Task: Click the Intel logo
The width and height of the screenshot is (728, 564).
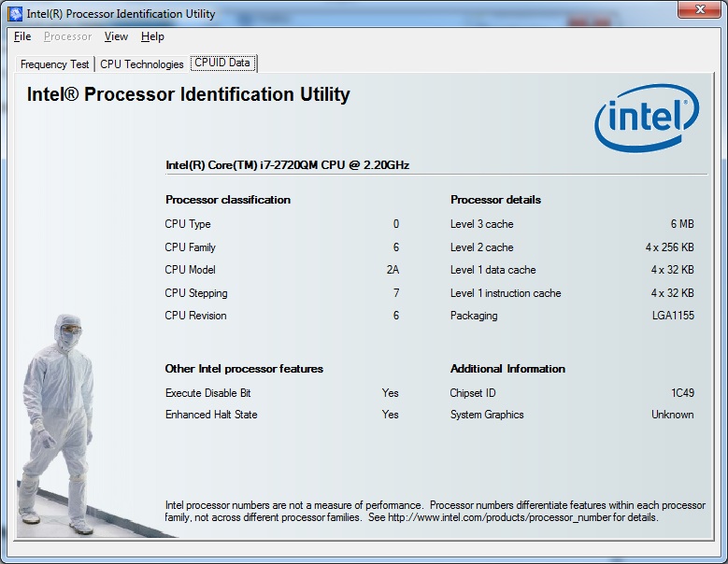Action: click(x=647, y=118)
